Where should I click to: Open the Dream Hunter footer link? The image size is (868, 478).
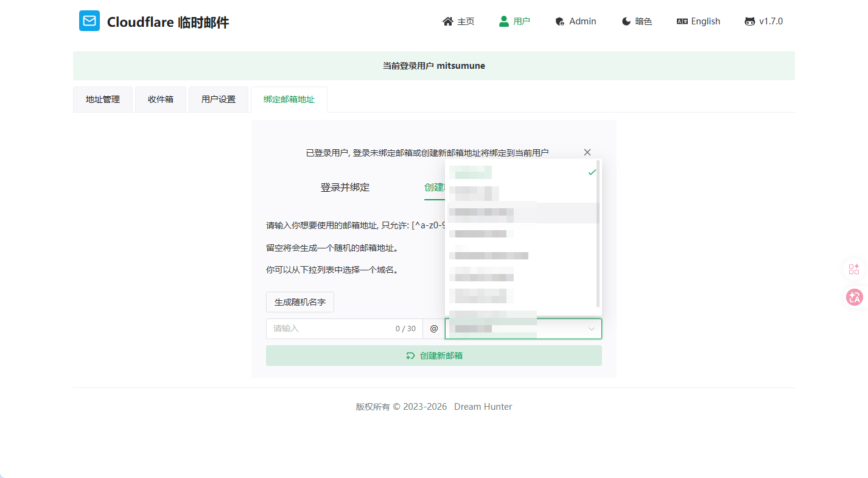[x=483, y=407]
